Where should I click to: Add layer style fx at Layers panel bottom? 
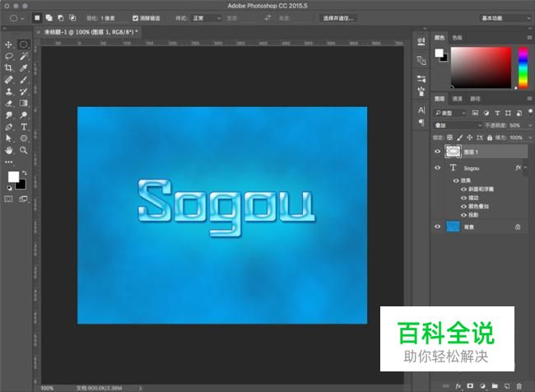(458, 386)
